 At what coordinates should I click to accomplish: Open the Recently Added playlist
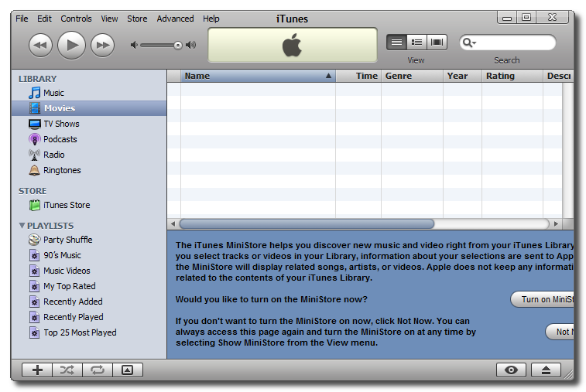coord(89,302)
